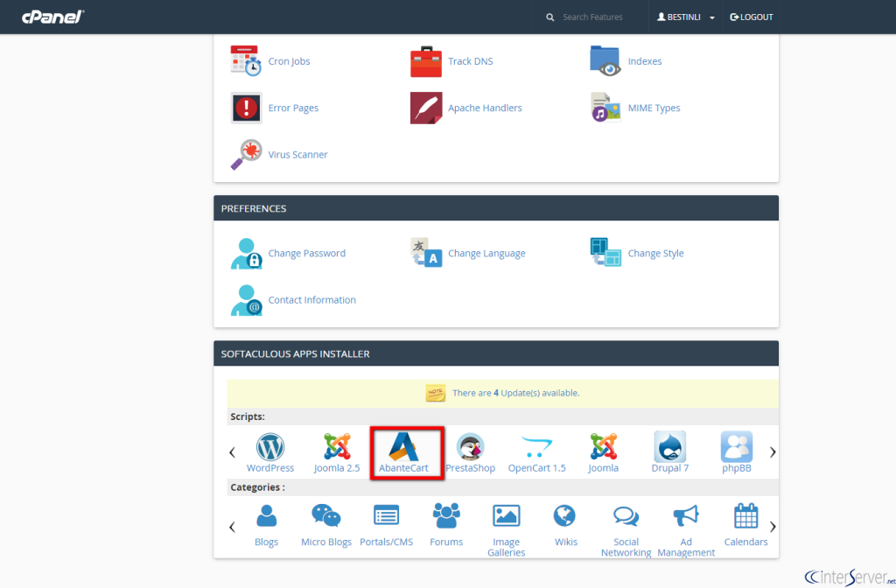This screenshot has width=896, height=588.
Task: Show previous scripts with left chevron
Action: point(232,452)
